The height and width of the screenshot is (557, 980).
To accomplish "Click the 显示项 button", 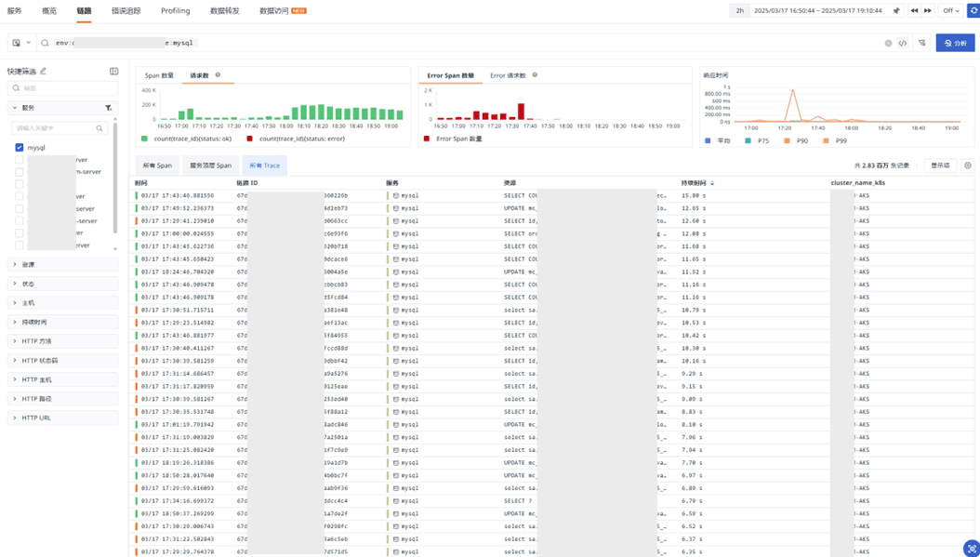I will point(940,166).
